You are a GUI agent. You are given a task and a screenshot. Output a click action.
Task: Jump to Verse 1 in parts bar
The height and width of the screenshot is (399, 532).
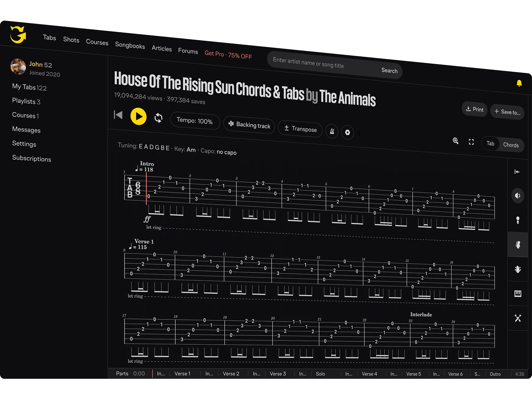pyautogui.click(x=182, y=374)
